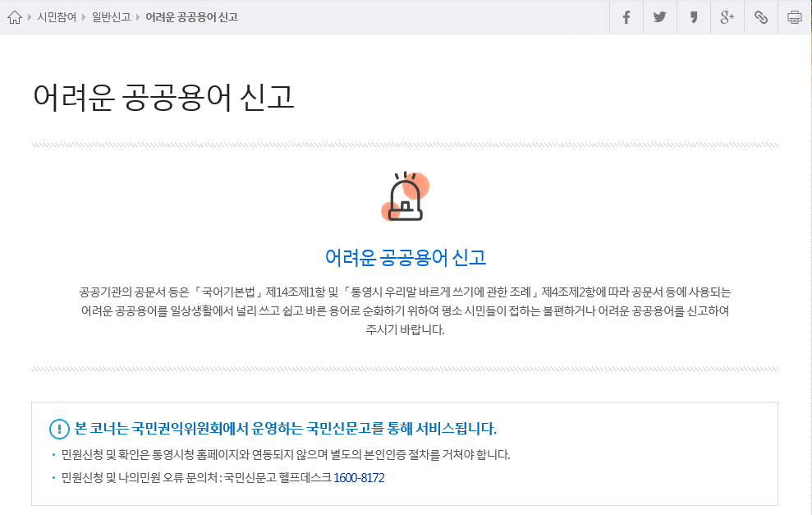Share this page on Google Plus
This screenshot has height=515, width=812.
click(727, 17)
